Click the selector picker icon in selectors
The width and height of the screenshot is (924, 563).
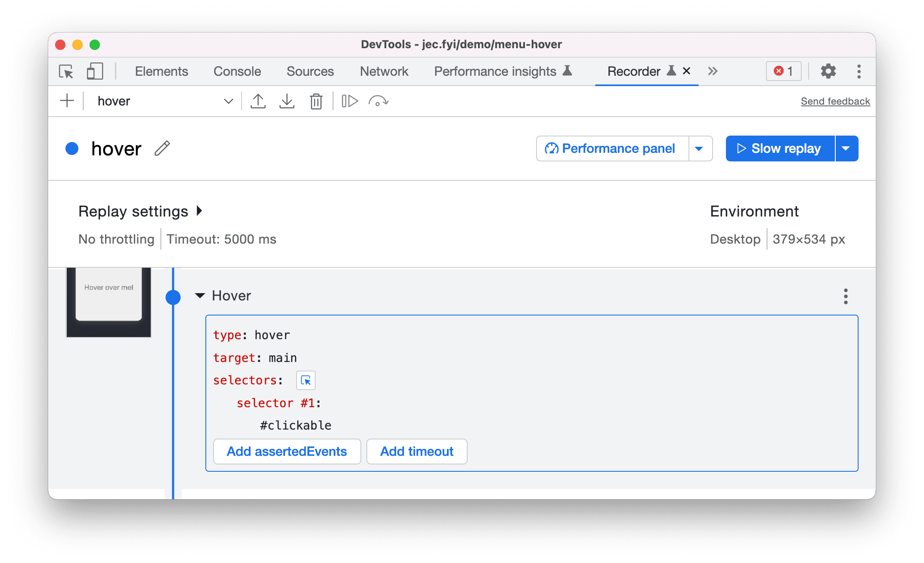[306, 380]
